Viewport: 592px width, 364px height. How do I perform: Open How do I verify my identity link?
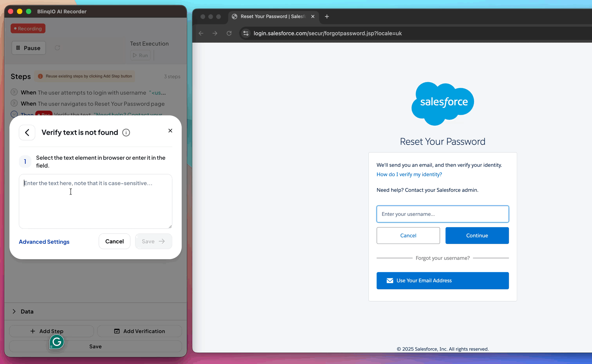[409, 174]
